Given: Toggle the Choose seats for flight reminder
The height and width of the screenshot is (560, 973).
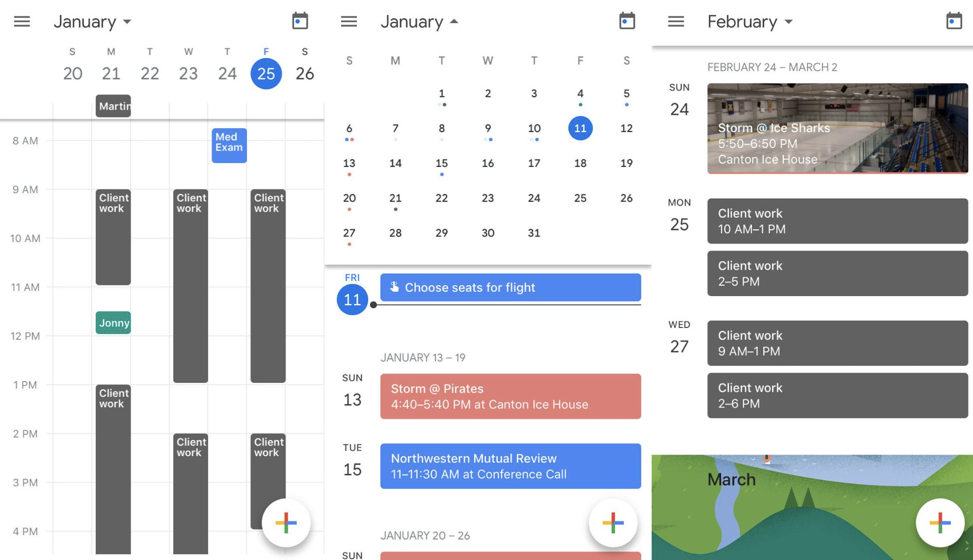Looking at the screenshot, I should (x=510, y=287).
